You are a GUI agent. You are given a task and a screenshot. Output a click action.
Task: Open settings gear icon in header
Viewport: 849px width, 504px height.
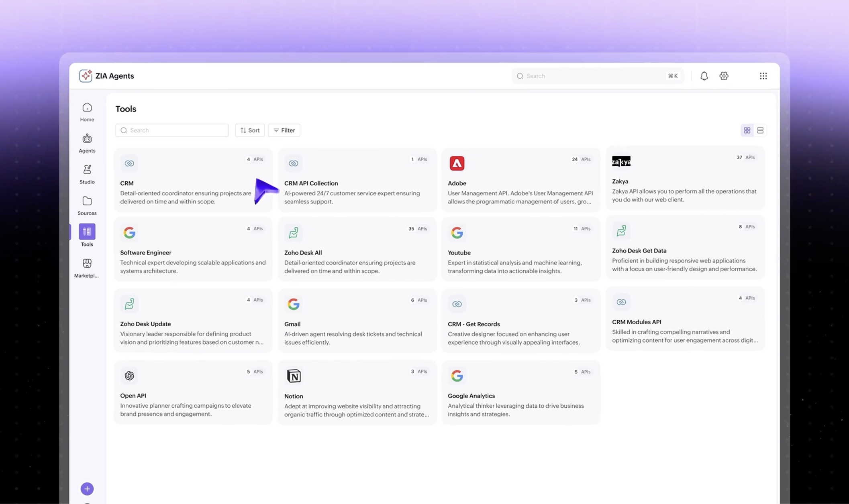[x=724, y=76]
